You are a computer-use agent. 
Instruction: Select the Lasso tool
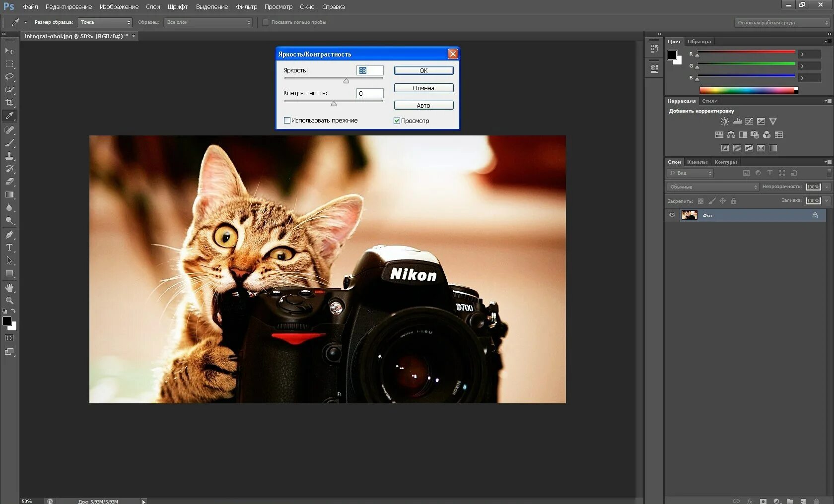click(9, 77)
